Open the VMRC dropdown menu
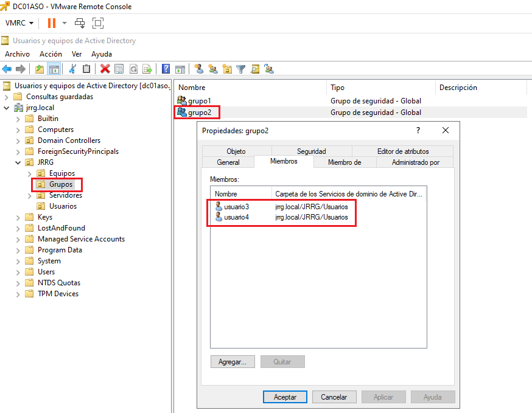Viewport: 532px width, 413px height. pyautogui.click(x=19, y=23)
